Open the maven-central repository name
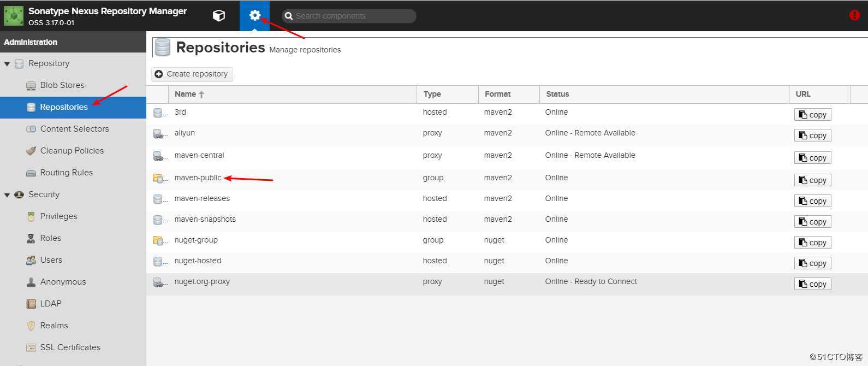Viewport: 868px width, 366px height. [199, 155]
